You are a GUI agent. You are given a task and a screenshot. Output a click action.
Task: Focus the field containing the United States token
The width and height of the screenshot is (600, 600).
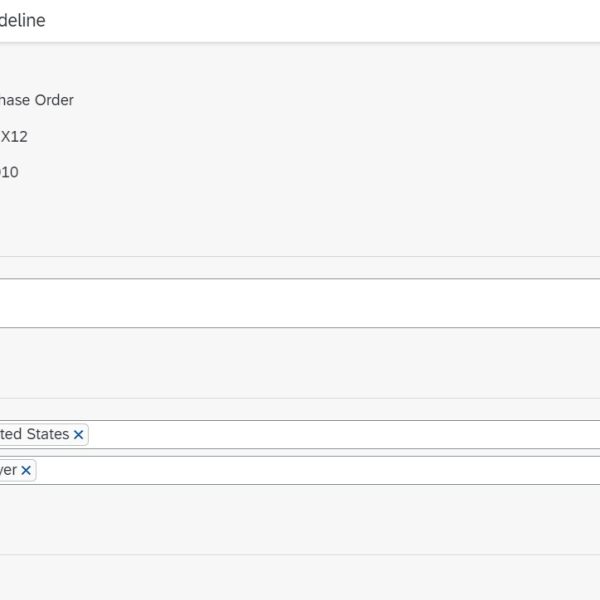(x=340, y=435)
